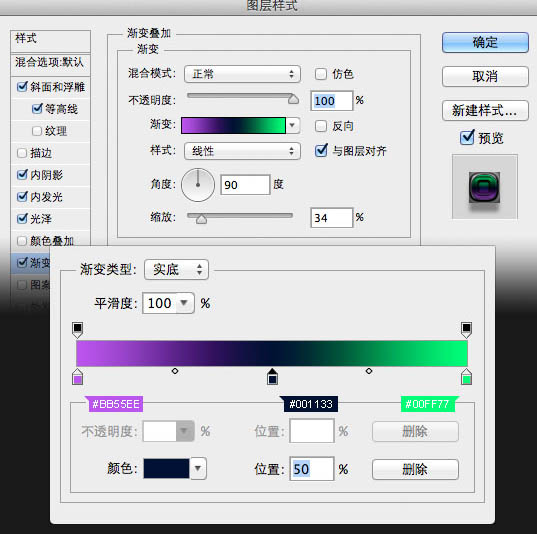The height and width of the screenshot is (534, 537).
Task: Enable 颜色叠加 checkbox
Action: tap(22, 241)
